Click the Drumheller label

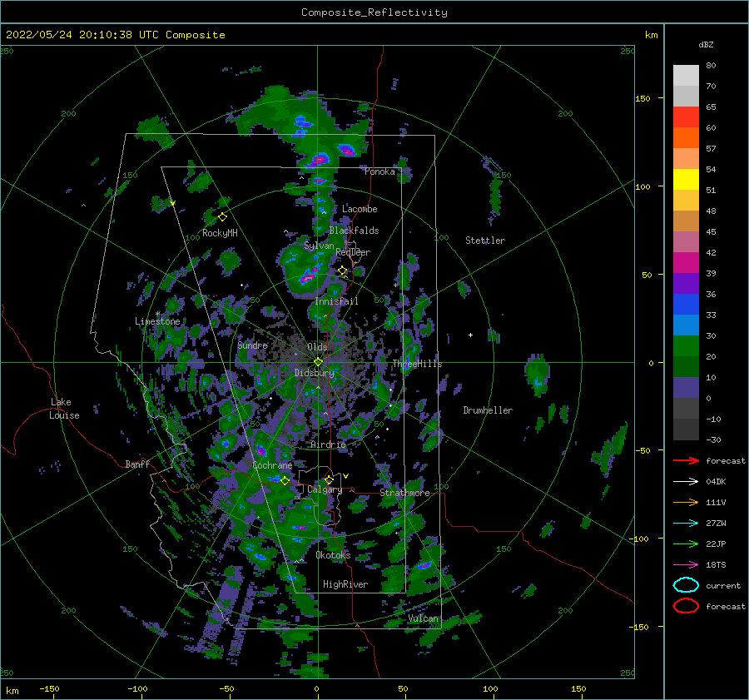click(x=488, y=410)
